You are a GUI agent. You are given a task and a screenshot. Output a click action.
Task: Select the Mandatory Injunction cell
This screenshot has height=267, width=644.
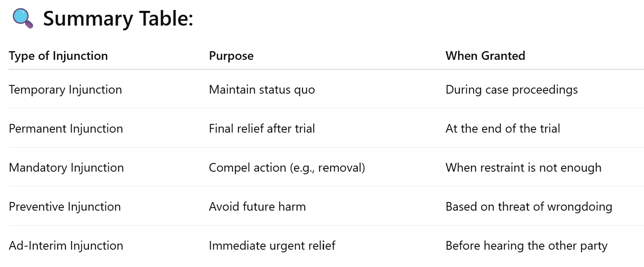66,168
